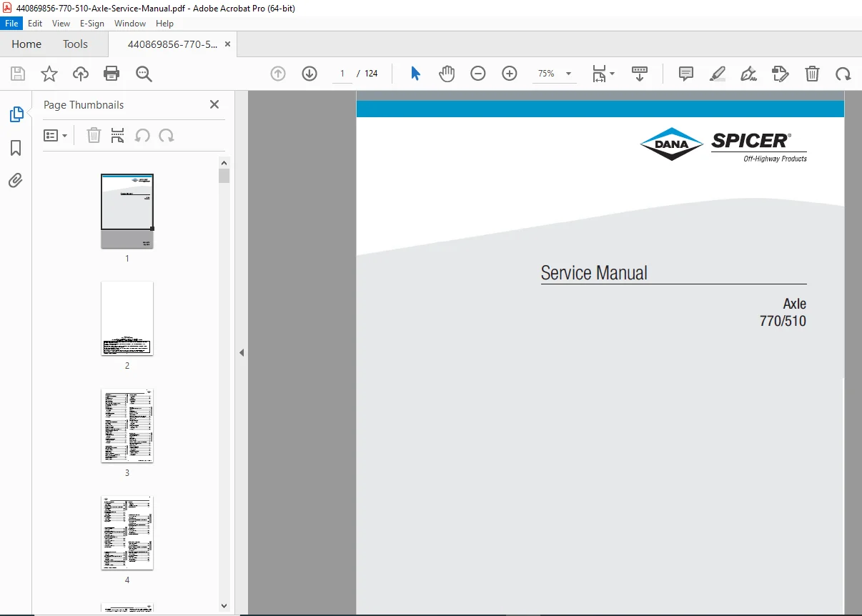Click the thumbnails panel scrollbar thumb
This screenshot has width=862, height=616.
(x=224, y=176)
